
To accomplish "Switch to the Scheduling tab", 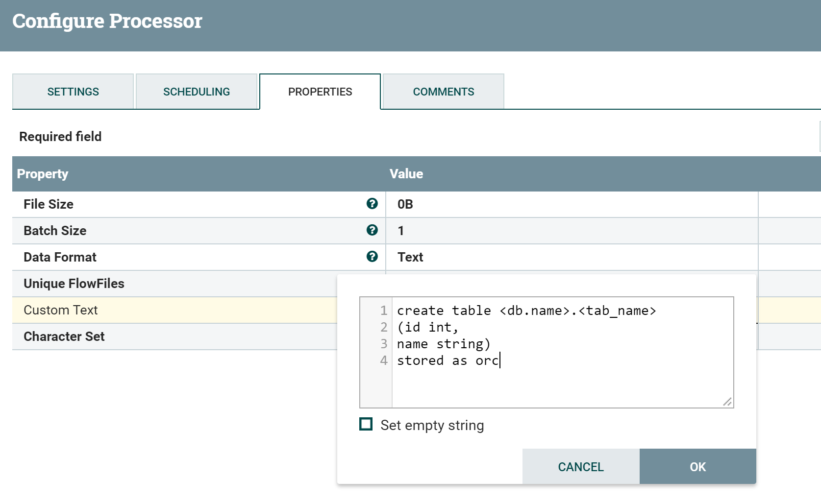I will point(197,92).
